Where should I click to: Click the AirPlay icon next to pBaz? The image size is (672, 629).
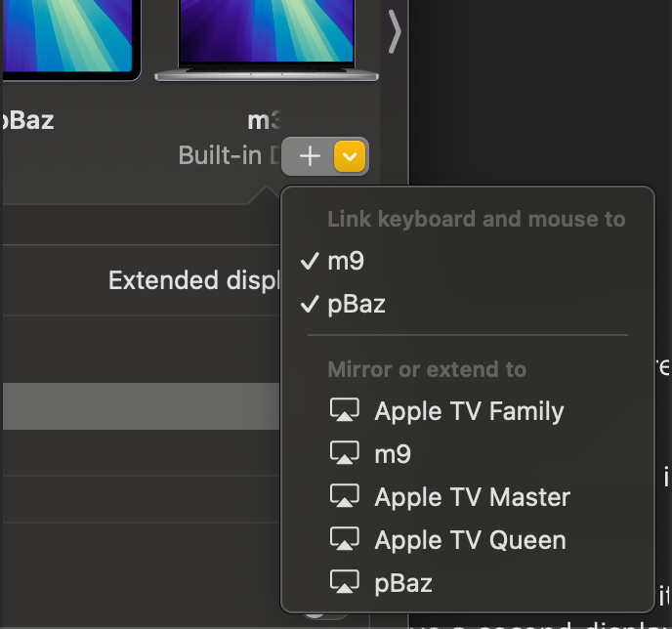click(x=344, y=583)
